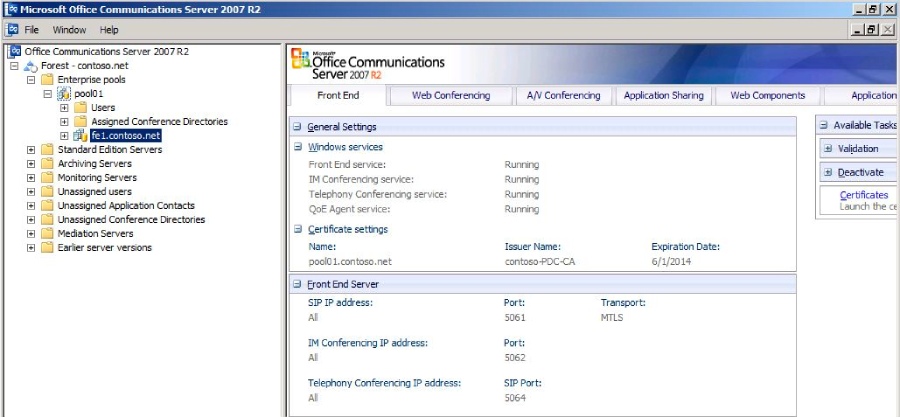Open the File menu
This screenshot has width=900, height=417.
click(32, 30)
